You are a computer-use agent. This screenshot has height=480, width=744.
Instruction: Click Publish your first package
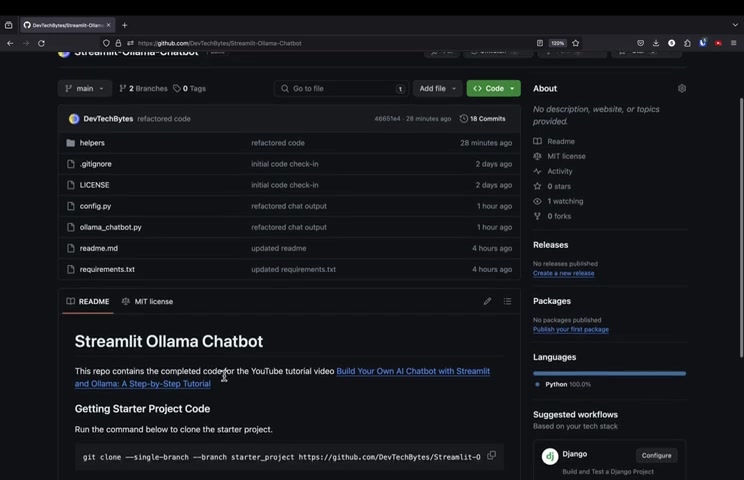pos(571,329)
